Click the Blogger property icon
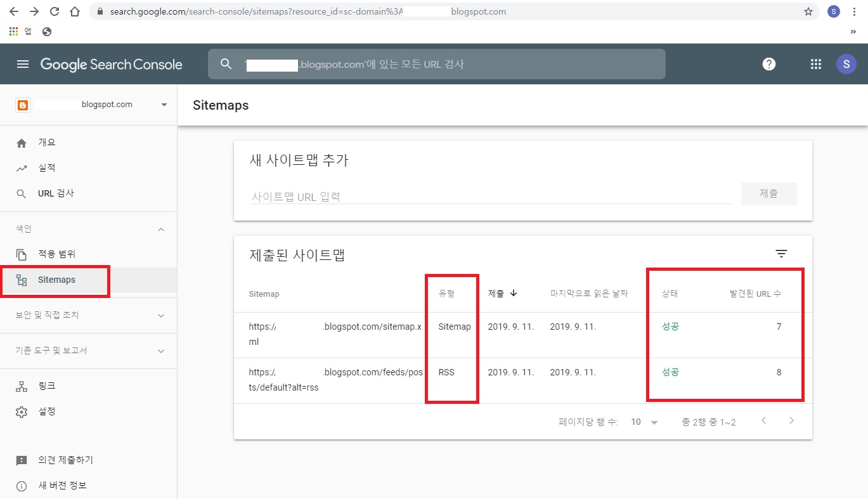This screenshot has height=499, width=868. (x=23, y=105)
